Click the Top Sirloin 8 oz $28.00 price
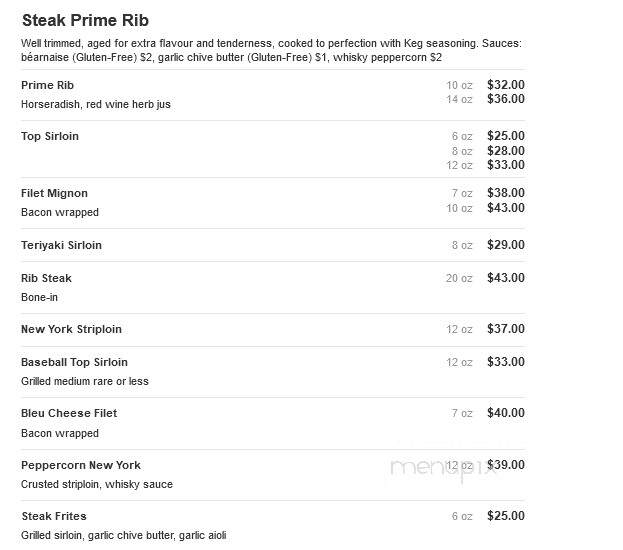The height and width of the screenshot is (550, 623). pos(506,151)
